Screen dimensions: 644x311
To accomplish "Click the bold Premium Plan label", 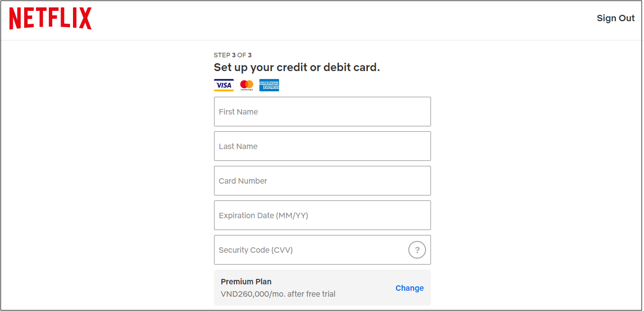I will click(x=246, y=282).
